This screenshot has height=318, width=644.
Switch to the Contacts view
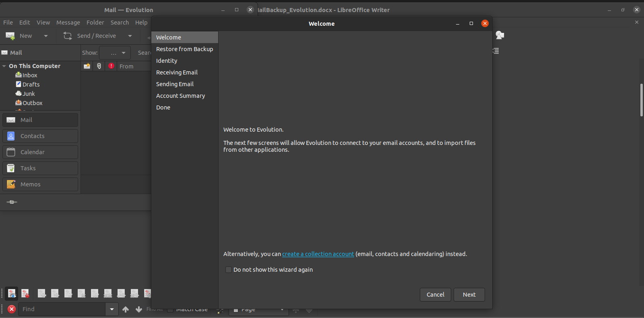click(x=40, y=136)
